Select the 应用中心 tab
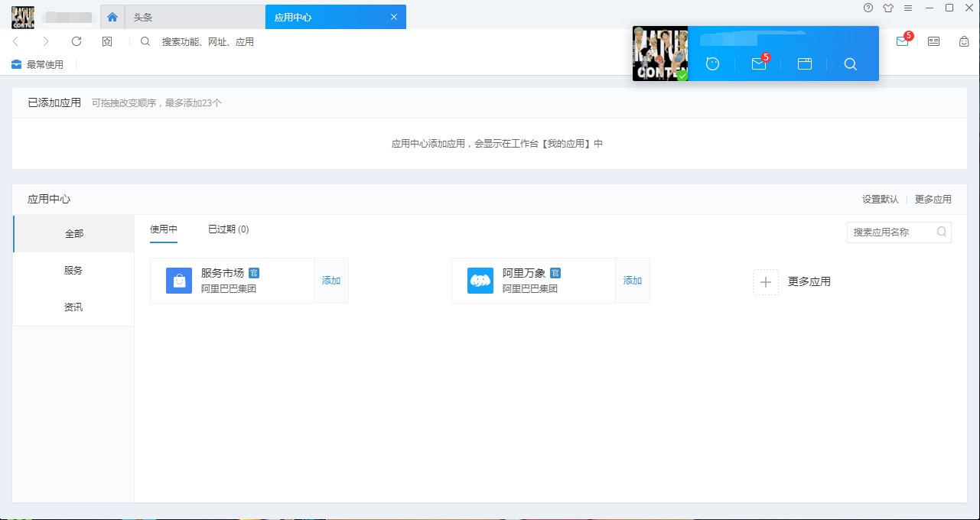This screenshot has width=980, height=520. click(x=335, y=17)
